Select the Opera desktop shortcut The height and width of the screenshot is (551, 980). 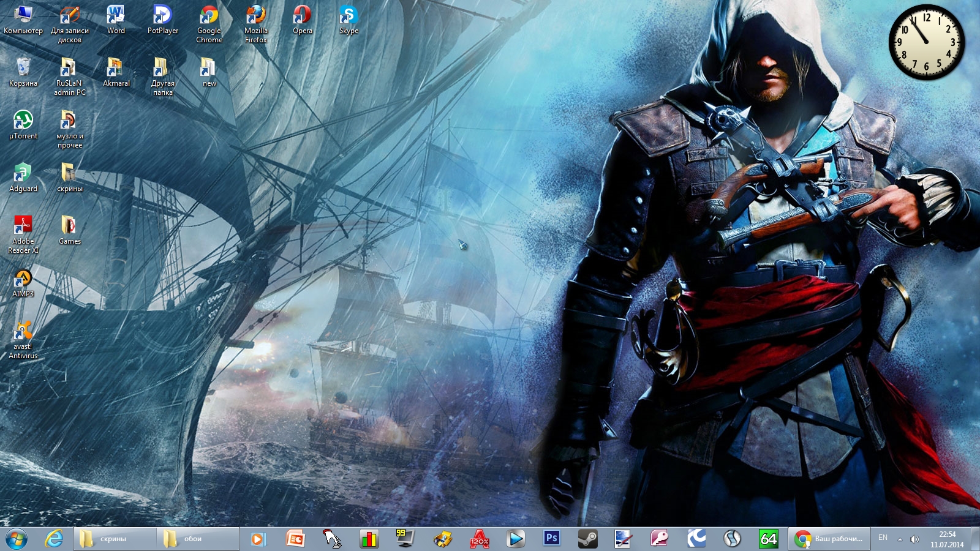pos(302,20)
